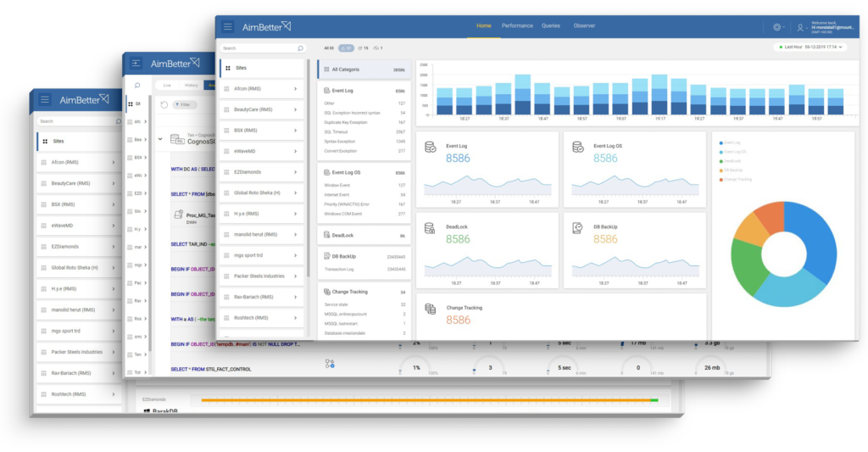Collapse CognosSQL row chevron in middle window
This screenshot has height=452, width=868.
coord(160,139)
